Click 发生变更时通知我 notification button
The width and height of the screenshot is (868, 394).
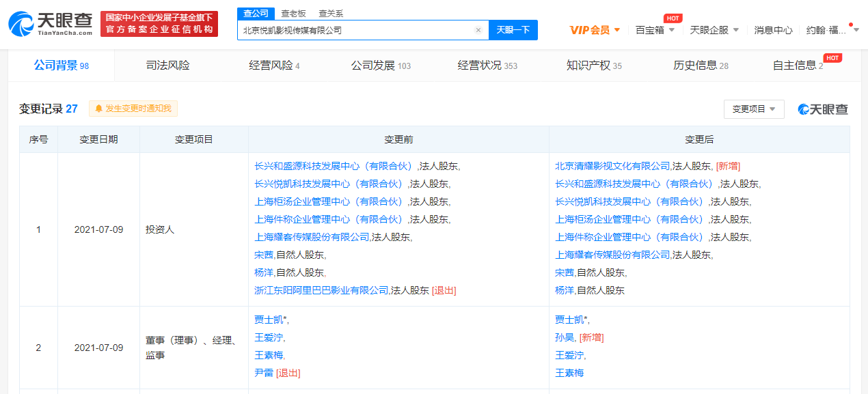tap(133, 109)
